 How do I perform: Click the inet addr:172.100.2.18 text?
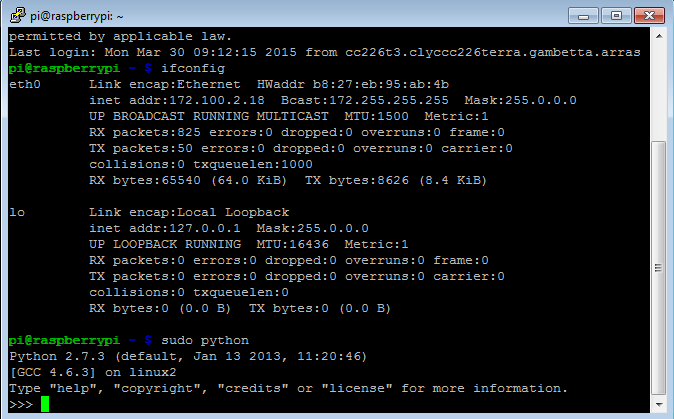(x=177, y=100)
